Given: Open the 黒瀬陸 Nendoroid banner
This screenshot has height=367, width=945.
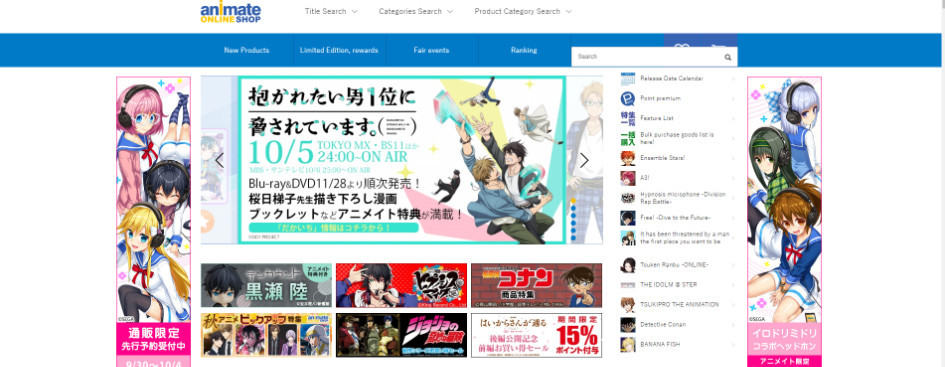Looking at the screenshot, I should (266, 285).
